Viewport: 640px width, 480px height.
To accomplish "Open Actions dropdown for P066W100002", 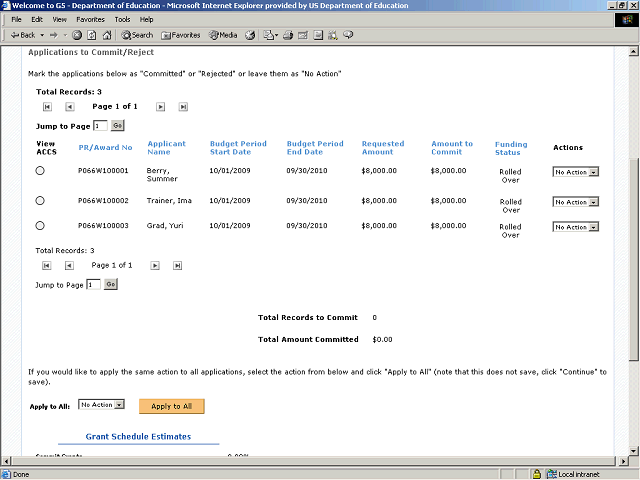I will (576, 202).
